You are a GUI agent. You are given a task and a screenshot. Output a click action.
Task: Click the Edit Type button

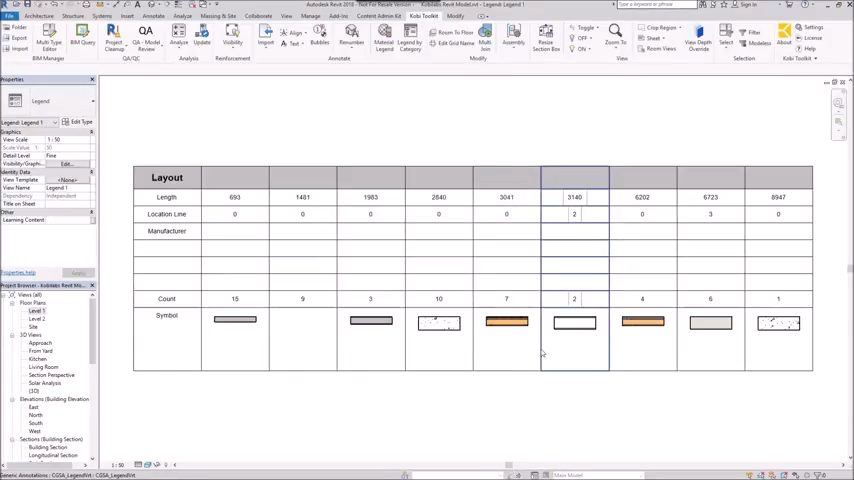[78, 122]
